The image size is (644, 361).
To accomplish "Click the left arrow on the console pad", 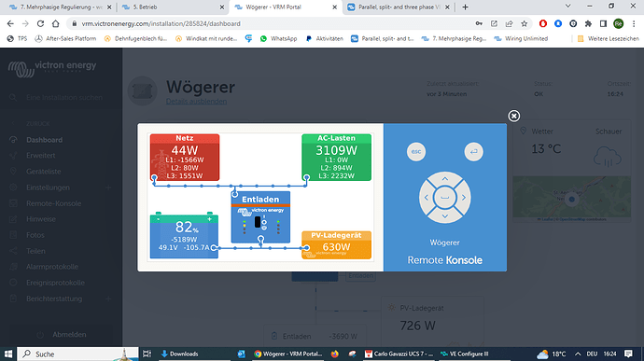I will [x=426, y=198].
